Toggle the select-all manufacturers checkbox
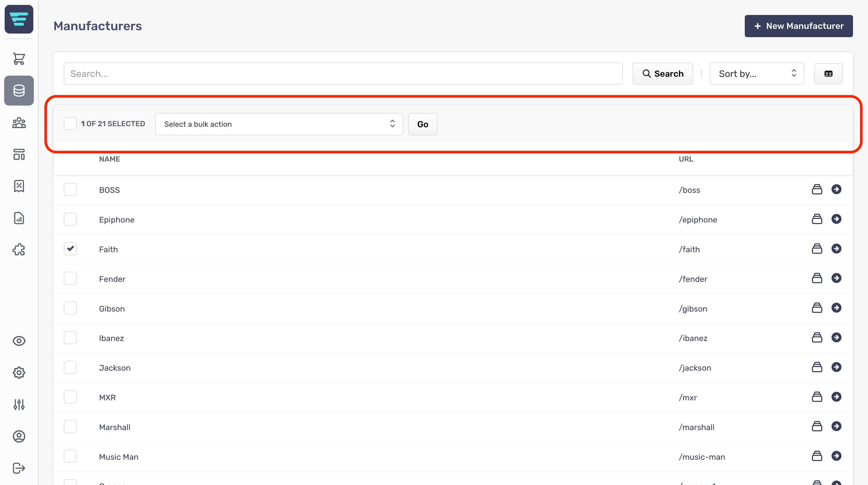868x485 pixels. click(70, 124)
